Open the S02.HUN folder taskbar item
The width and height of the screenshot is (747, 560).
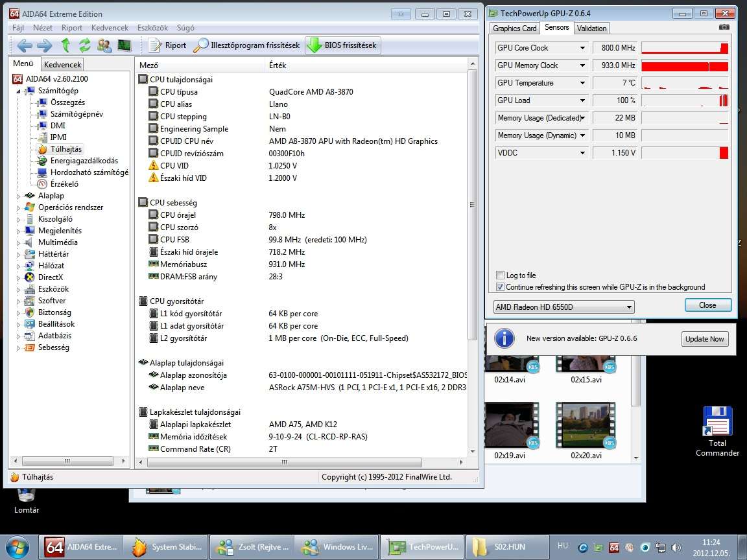[507, 547]
